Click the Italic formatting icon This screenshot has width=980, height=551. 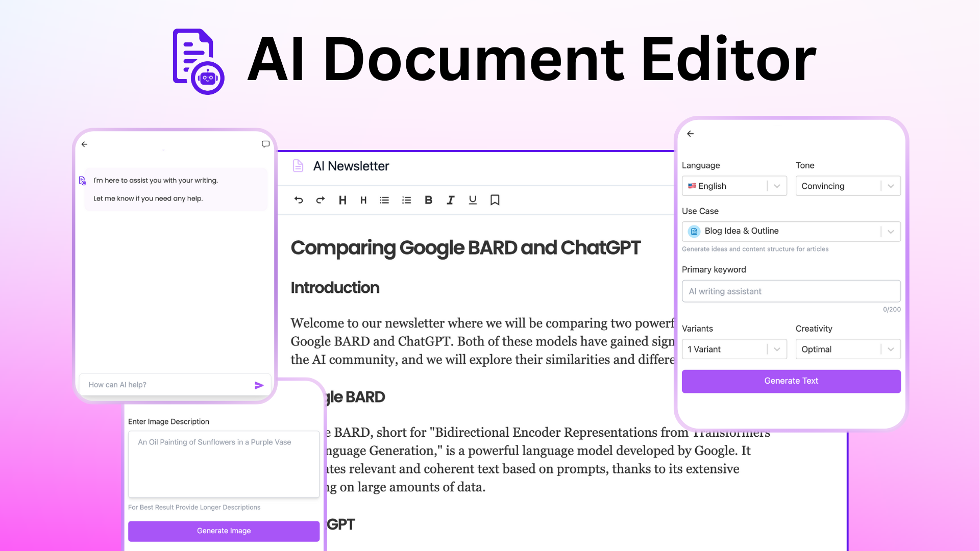pyautogui.click(x=450, y=200)
